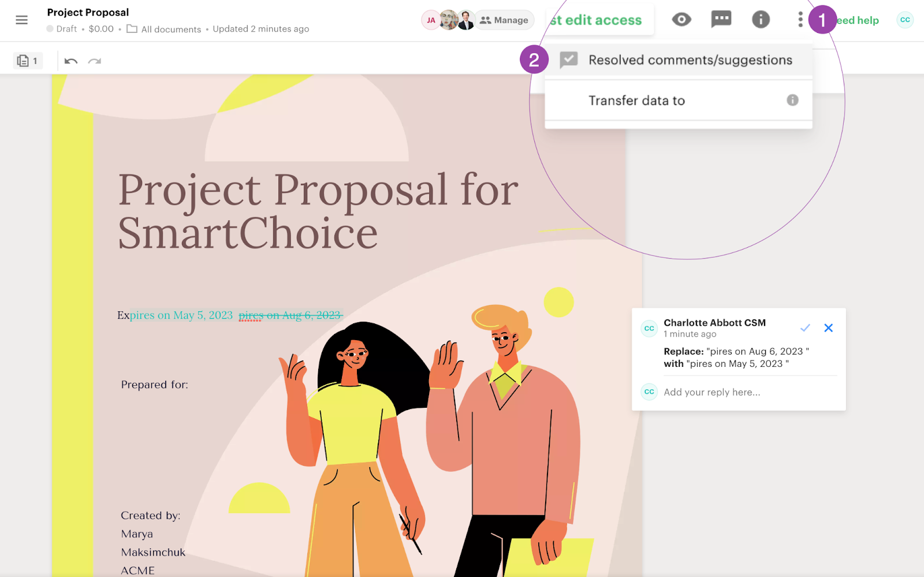Click the man-in-suit collaborator avatar
Image resolution: width=924 pixels, height=577 pixels.
pyautogui.click(x=466, y=20)
